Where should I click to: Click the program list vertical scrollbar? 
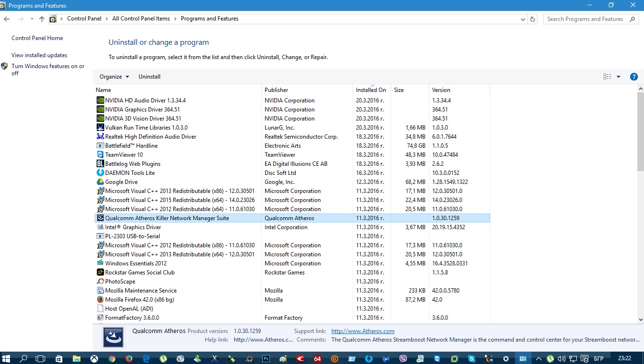tap(640, 204)
